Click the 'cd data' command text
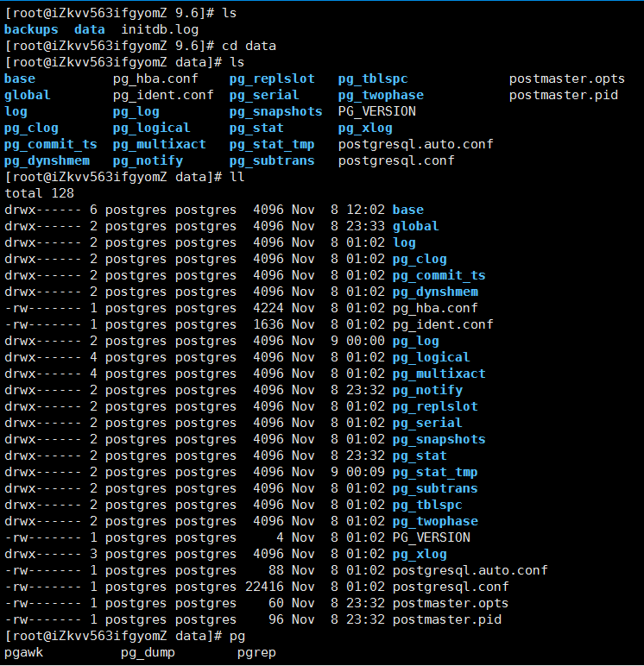This screenshot has width=644, height=666. pyautogui.click(x=249, y=46)
